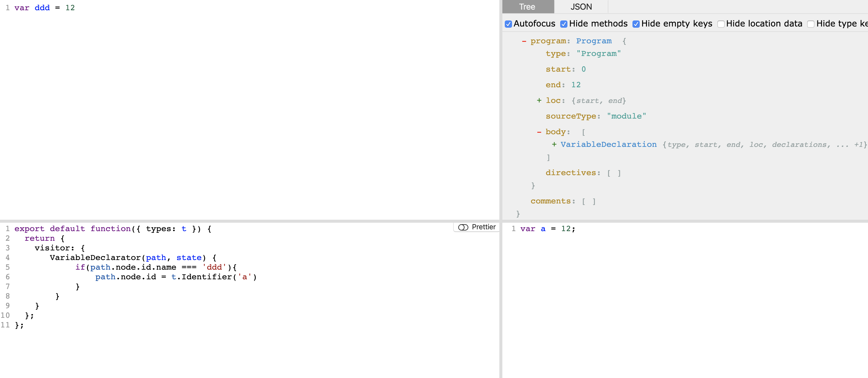Click transform code line with t.Identifier('a')

point(175,277)
